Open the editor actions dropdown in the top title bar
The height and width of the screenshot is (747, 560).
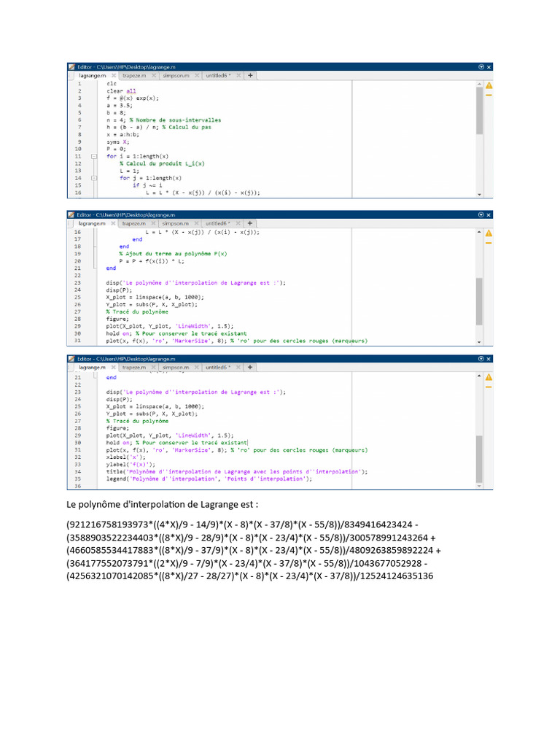pos(481,66)
